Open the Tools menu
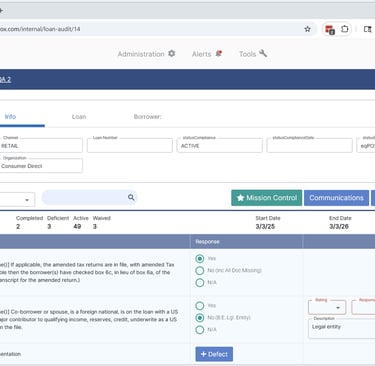The height and width of the screenshot is (366, 375). (253, 54)
